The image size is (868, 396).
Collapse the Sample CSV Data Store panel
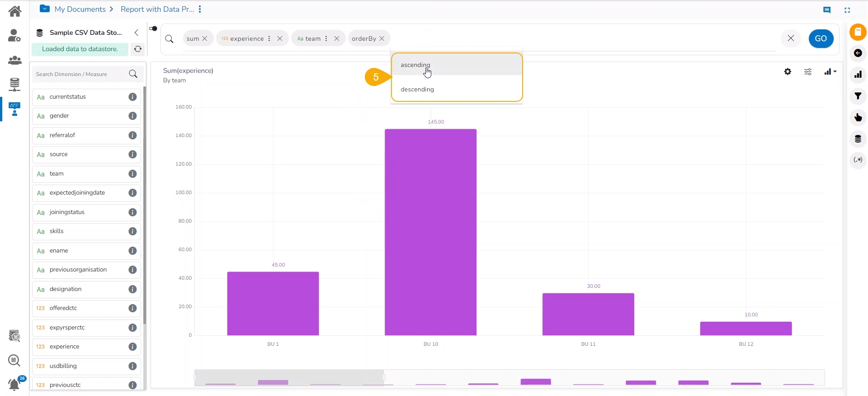pyautogui.click(x=137, y=33)
